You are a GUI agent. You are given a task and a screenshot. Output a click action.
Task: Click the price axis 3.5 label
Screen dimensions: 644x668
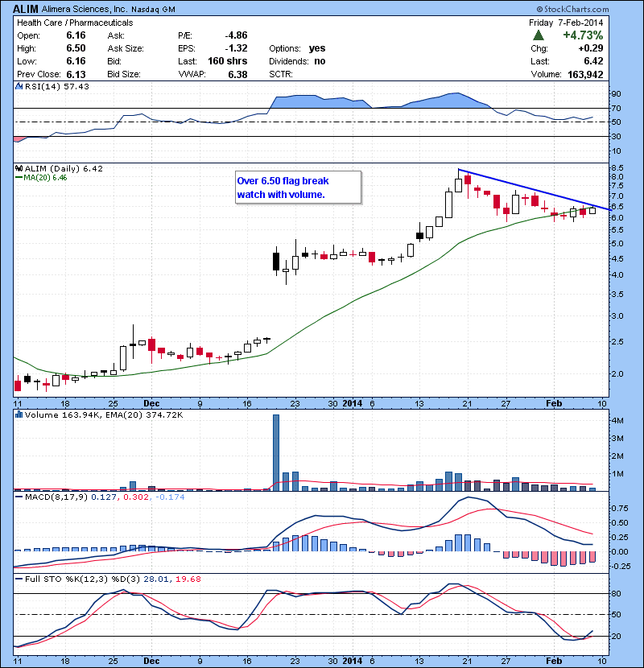pos(617,295)
